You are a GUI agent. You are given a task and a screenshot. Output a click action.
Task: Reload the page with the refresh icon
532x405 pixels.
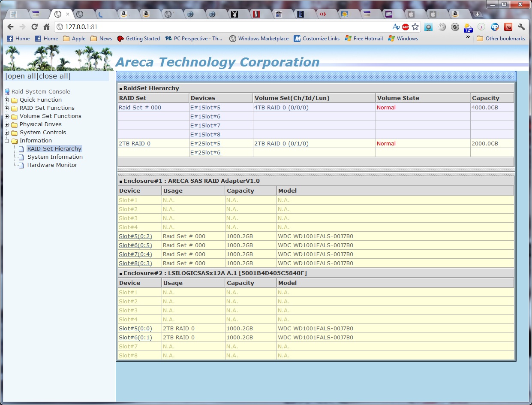pos(35,27)
